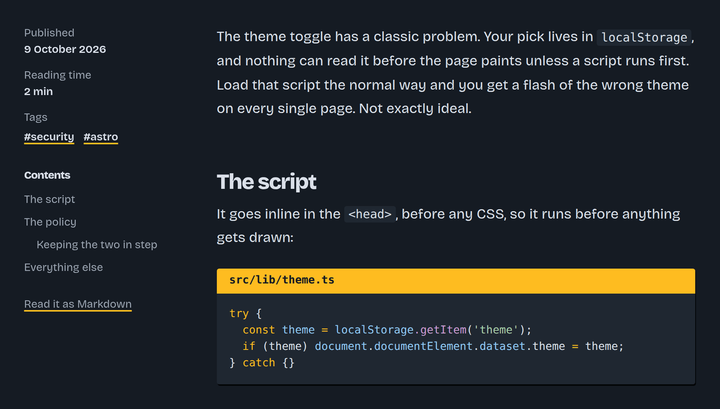Screen dimensions: 720x409
Task: Click the inline <head> code snippet
Action: point(370,214)
